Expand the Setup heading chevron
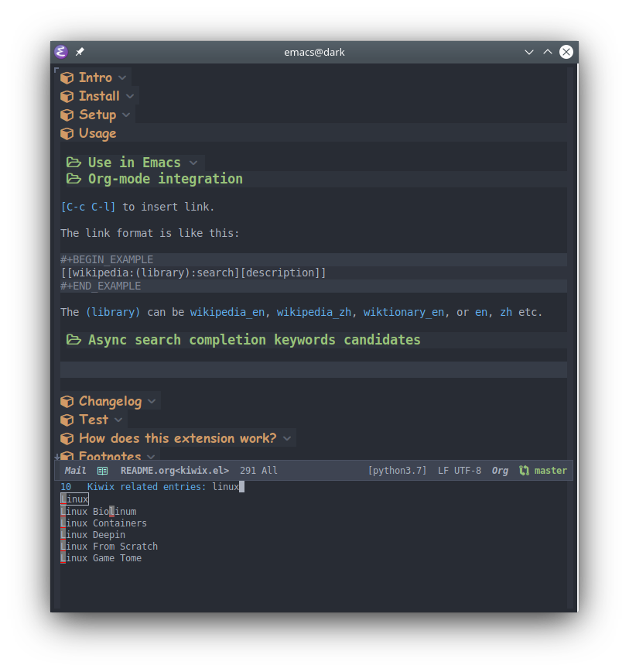The height and width of the screenshot is (672, 629). click(x=126, y=115)
